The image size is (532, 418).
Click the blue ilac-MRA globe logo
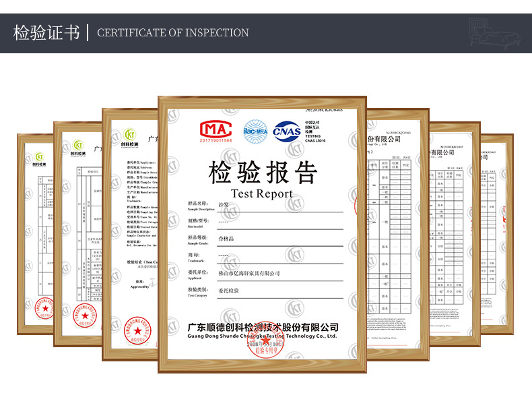tap(255, 131)
